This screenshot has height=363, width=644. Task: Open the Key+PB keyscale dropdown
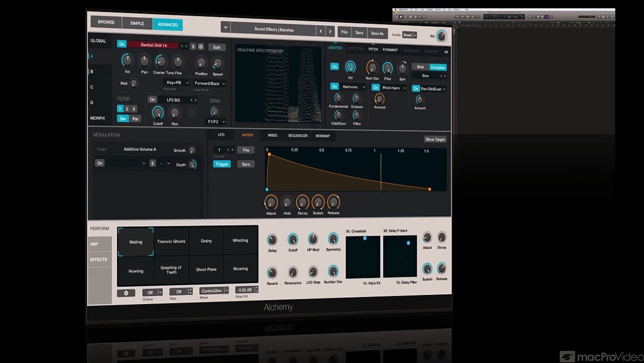click(x=177, y=82)
